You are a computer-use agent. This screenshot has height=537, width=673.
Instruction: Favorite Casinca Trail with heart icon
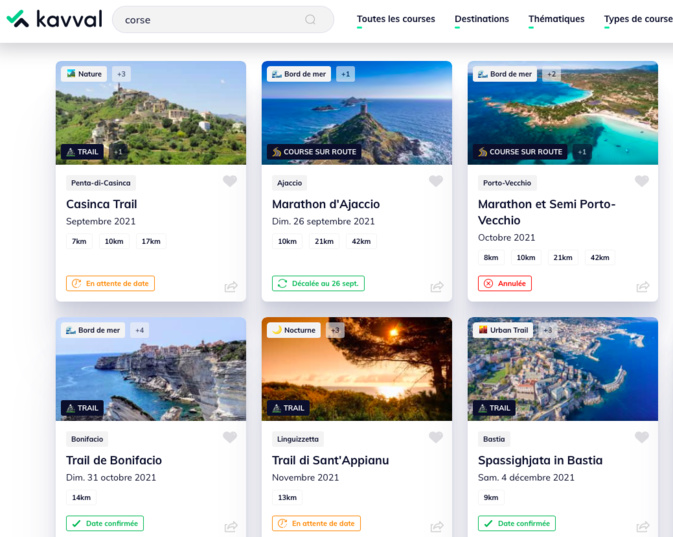click(x=230, y=181)
